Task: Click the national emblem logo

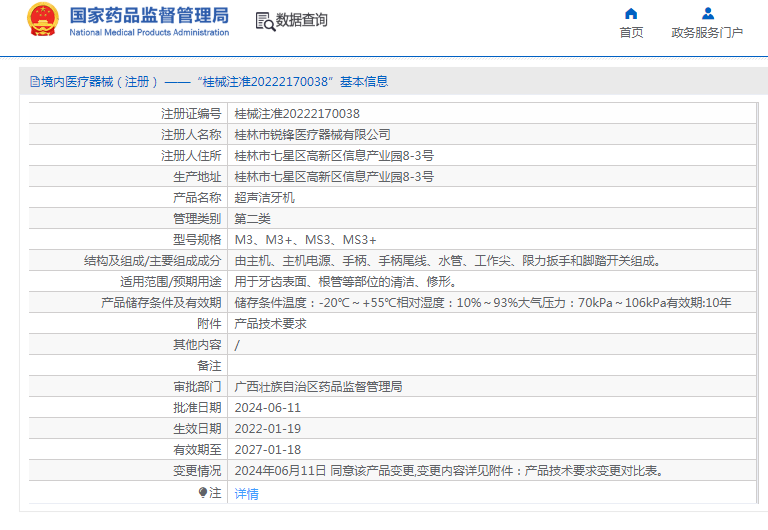Action: click(43, 20)
